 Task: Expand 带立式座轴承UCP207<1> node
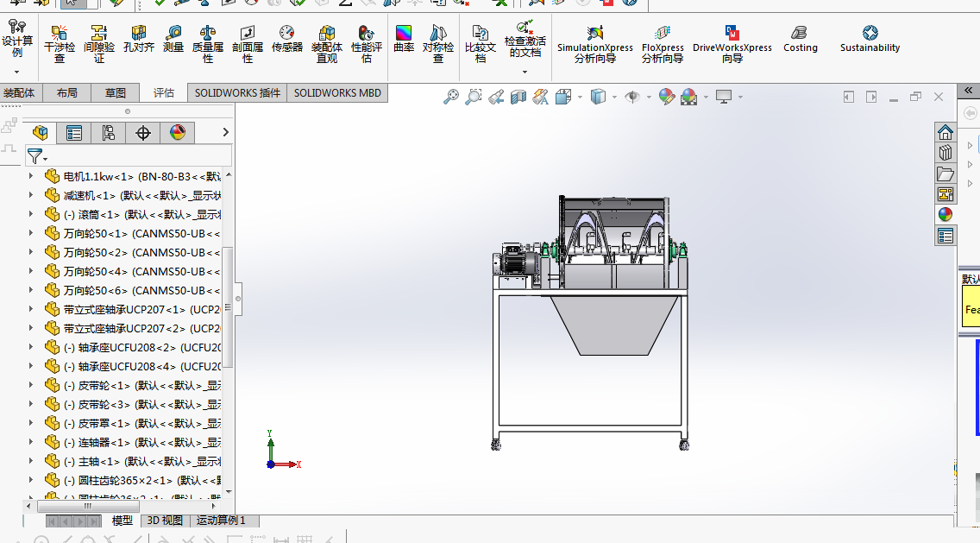[31, 309]
